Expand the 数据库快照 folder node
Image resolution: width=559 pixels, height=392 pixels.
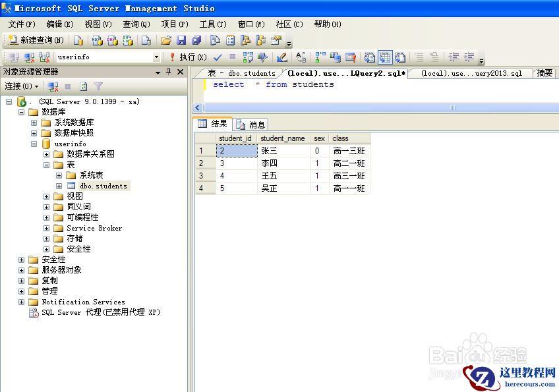tap(34, 133)
